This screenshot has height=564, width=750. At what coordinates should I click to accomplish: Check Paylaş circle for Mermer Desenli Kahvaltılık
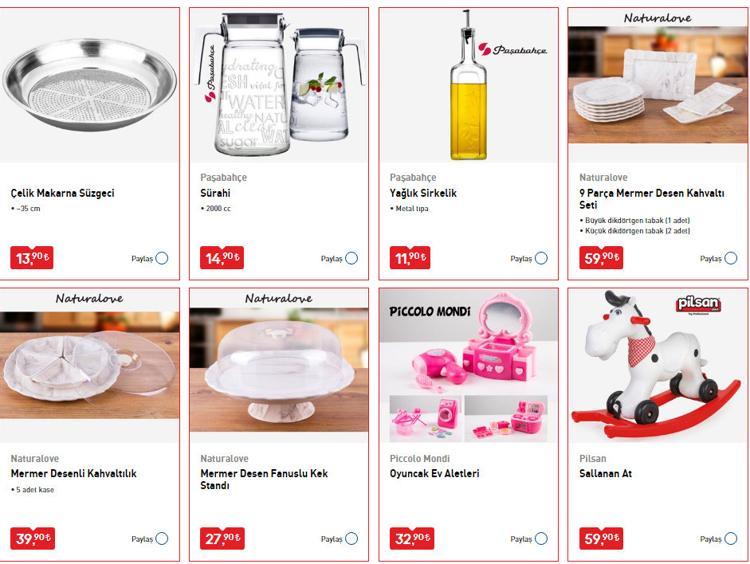coord(162,539)
